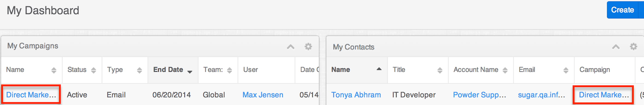Sort campaigns by Status column arrows
The height and width of the screenshot is (105, 644).
tap(94, 70)
